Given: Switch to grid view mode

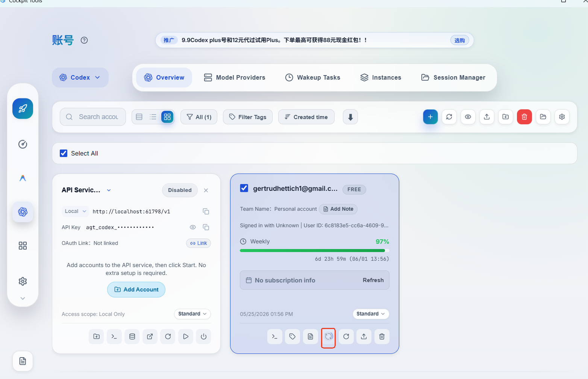Looking at the screenshot, I should point(167,117).
